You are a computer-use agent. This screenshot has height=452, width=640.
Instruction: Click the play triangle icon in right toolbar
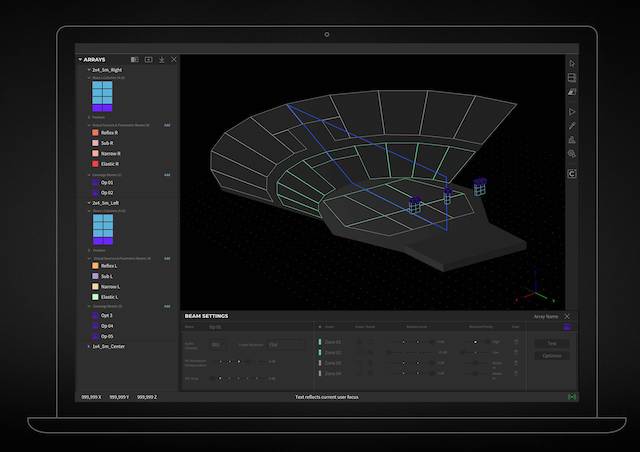(572, 111)
